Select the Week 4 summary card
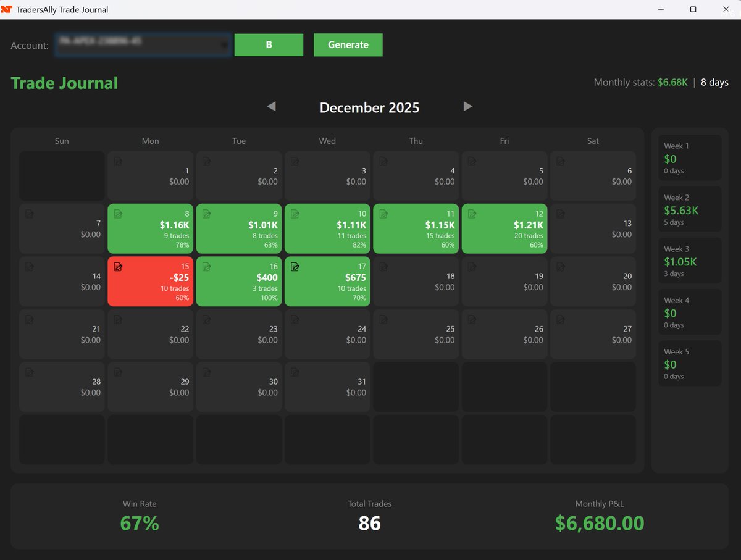The height and width of the screenshot is (560, 741). (690, 312)
